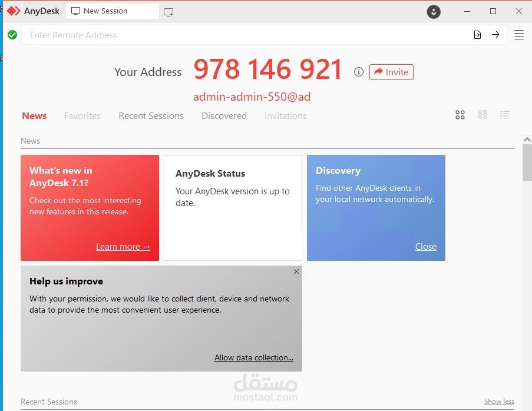Image resolution: width=532 pixels, height=411 pixels.
Task: Click the AnyDesk Status card
Action: (x=233, y=208)
